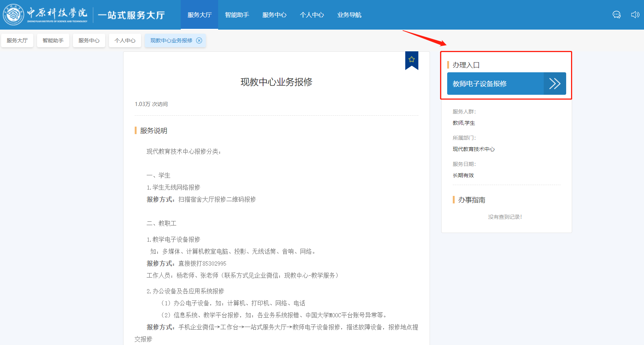Screen dimensions: 644x345
Task: Switch to the 个人中心 page tab below header
Action: pyautogui.click(x=125, y=40)
